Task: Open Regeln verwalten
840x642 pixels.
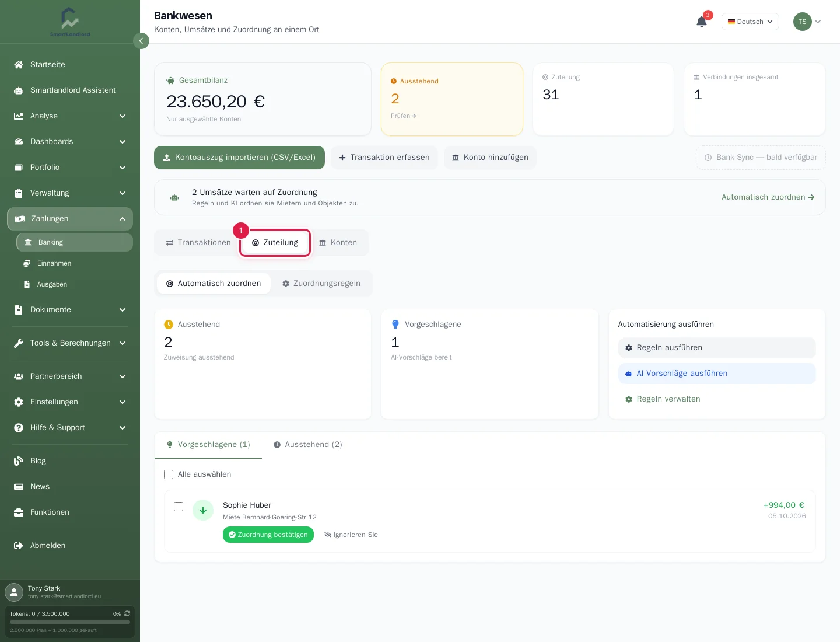Action: 717,399
